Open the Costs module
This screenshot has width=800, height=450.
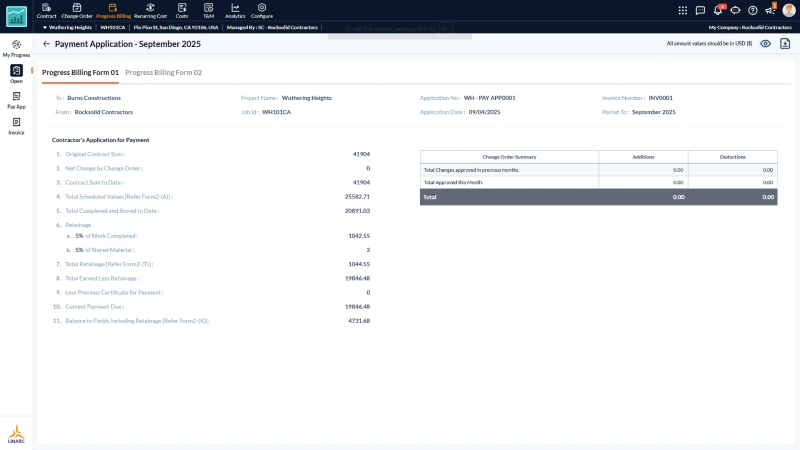[x=182, y=11]
